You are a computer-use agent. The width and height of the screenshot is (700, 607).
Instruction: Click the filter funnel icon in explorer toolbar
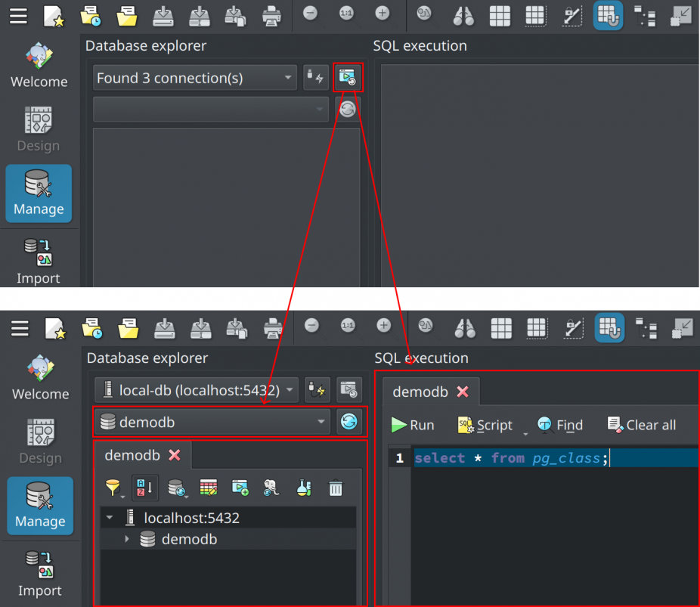point(113,488)
